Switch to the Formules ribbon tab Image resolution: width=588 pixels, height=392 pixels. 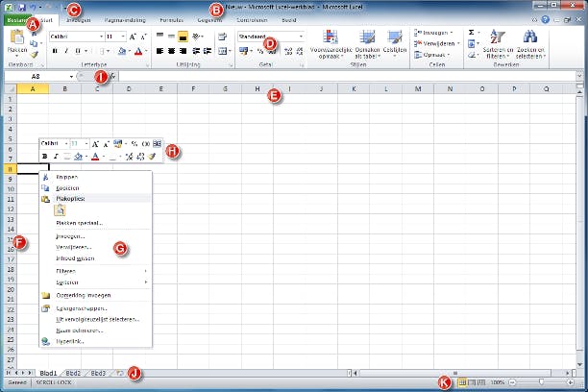pyautogui.click(x=171, y=20)
